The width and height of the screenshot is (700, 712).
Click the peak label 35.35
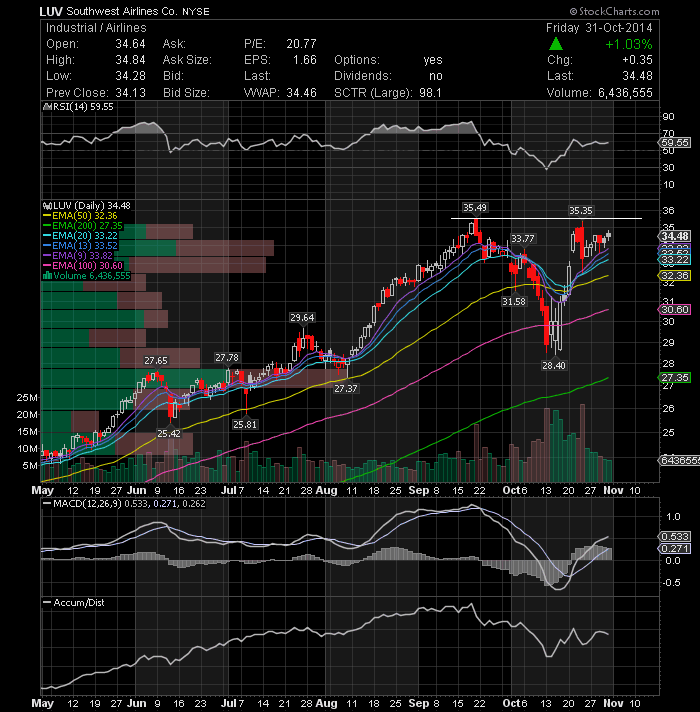581,210
